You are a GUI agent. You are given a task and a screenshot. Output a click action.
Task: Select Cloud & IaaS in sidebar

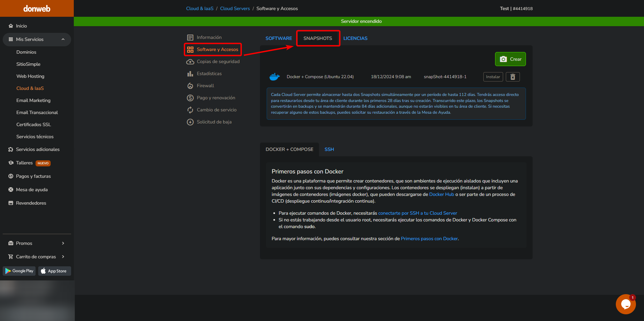click(x=30, y=88)
